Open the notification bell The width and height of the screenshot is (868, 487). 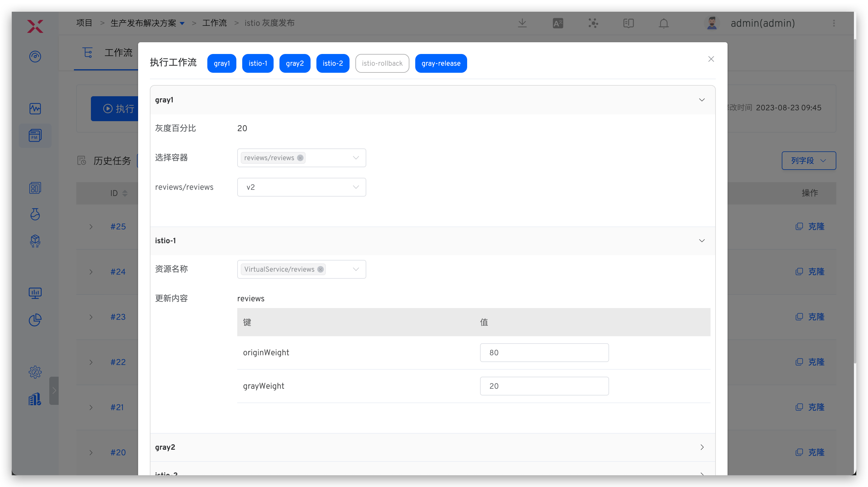click(x=664, y=23)
